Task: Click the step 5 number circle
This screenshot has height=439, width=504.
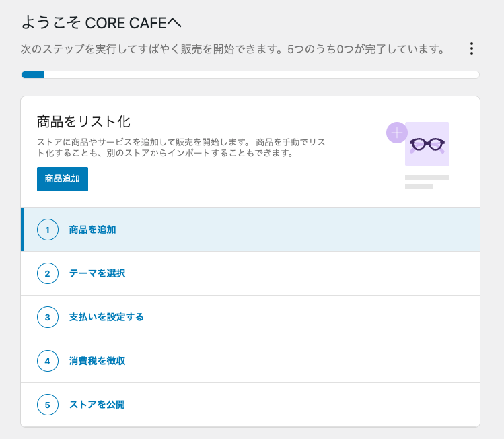Action: (x=48, y=405)
